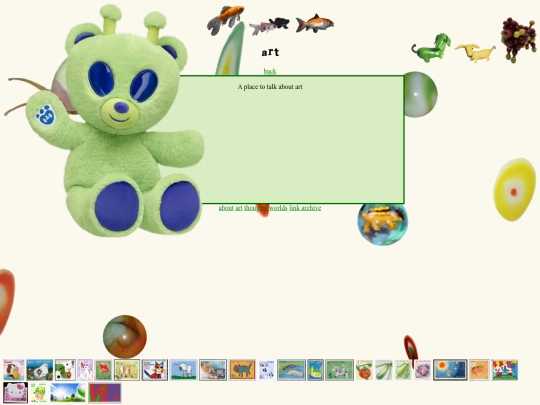Open the 'worlds' navigation link
Viewport: 540px width, 405px height.
click(278, 208)
